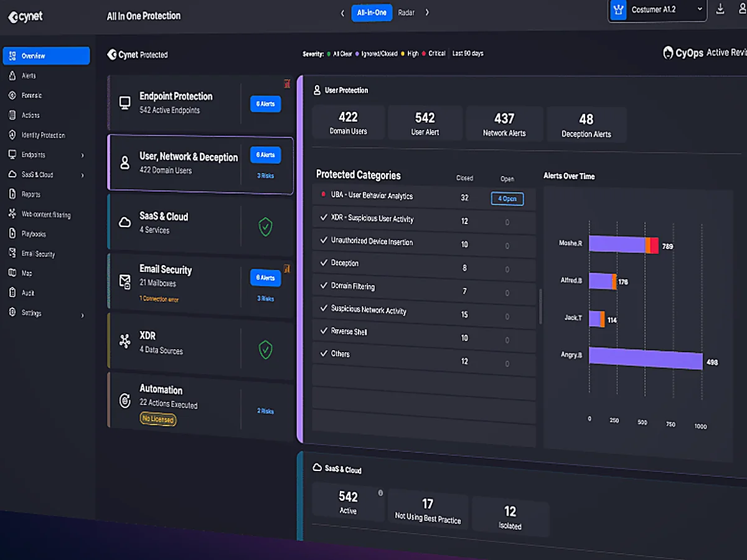747x560 pixels.
Task: Open the Forensic icon in sidebar
Action: [12, 95]
